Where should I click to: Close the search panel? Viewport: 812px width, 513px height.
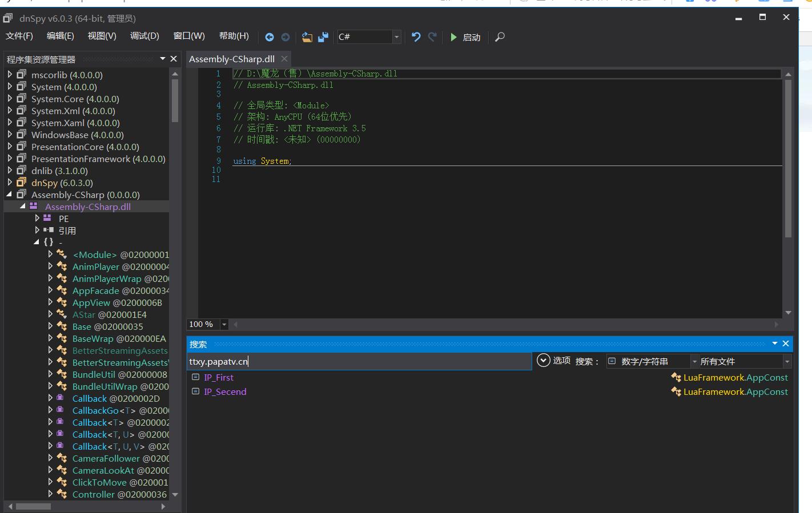786,344
